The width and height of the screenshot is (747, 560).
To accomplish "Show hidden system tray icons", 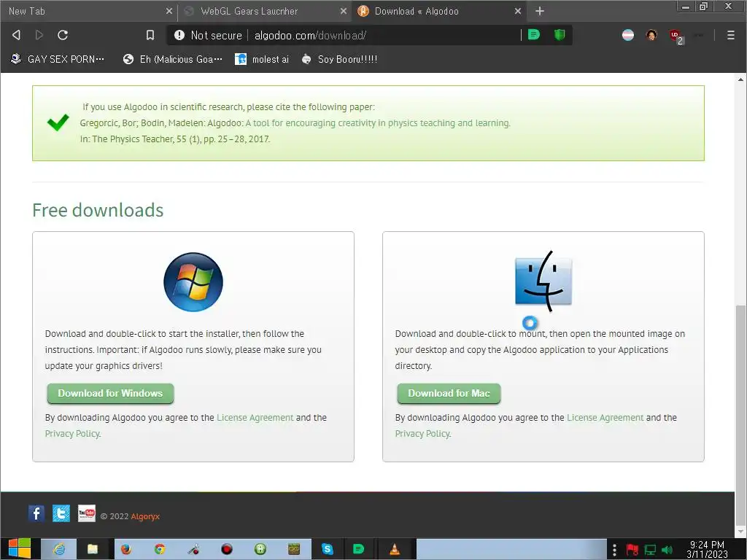I will coord(614,550).
